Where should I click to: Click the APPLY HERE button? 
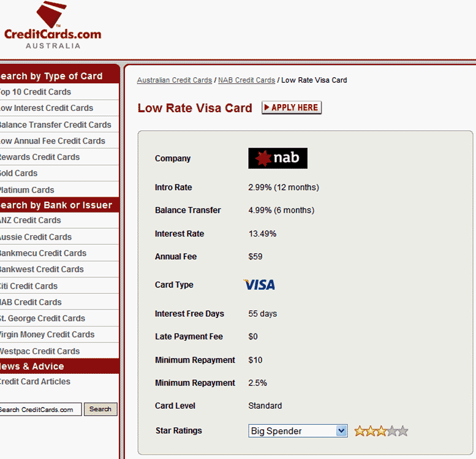(x=292, y=107)
